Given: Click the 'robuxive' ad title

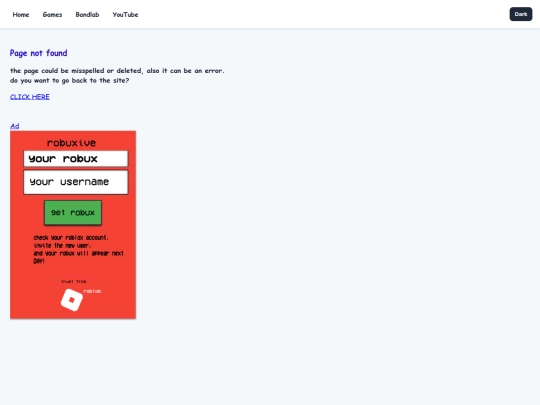Looking at the screenshot, I should (x=71, y=143).
